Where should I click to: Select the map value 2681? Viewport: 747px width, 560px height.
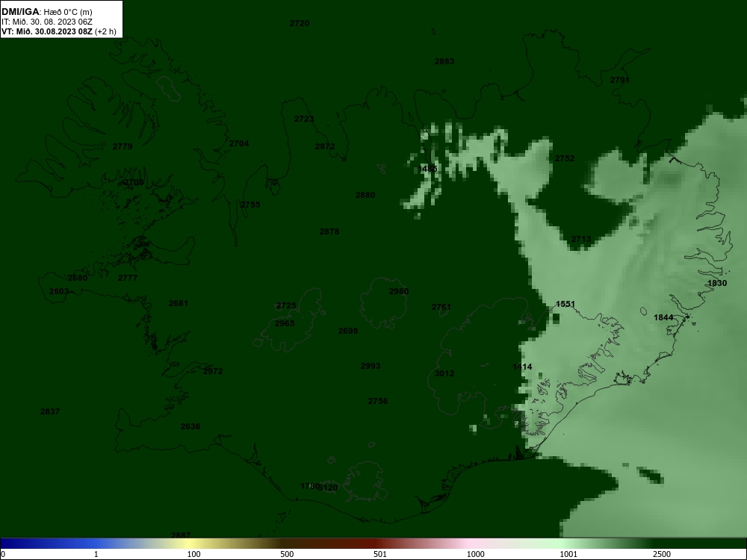tap(179, 303)
